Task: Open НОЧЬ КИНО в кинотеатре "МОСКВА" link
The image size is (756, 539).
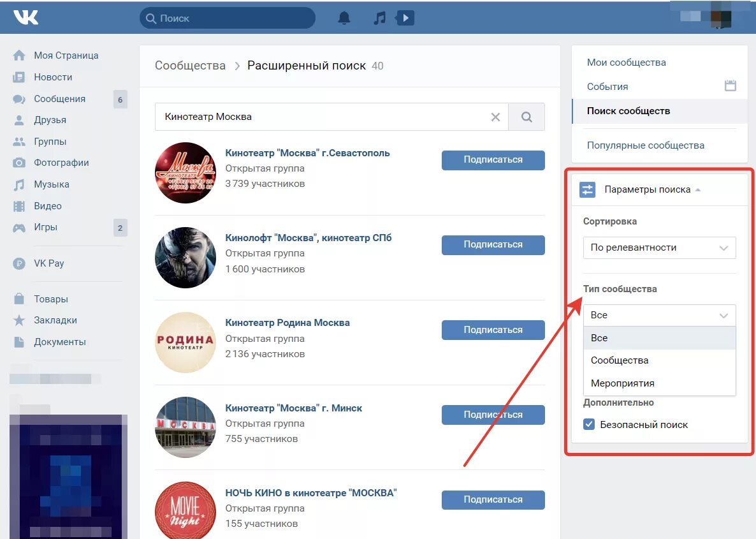Action: pos(310,493)
